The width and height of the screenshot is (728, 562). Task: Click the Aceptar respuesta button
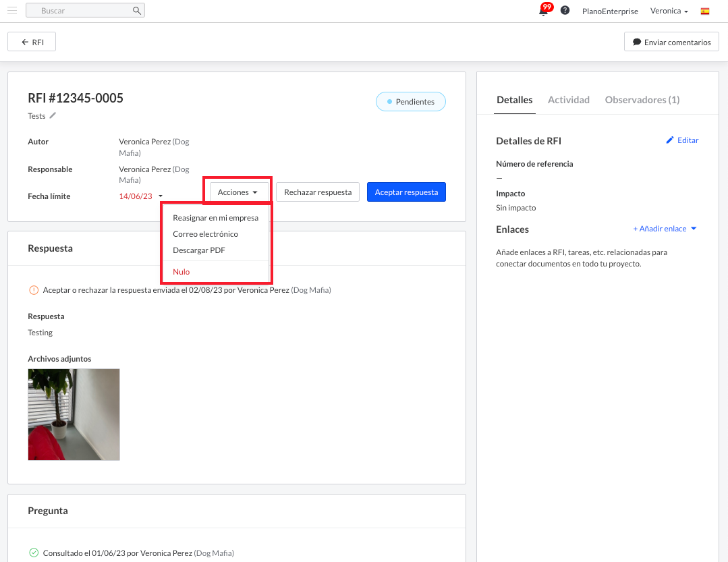pos(406,192)
